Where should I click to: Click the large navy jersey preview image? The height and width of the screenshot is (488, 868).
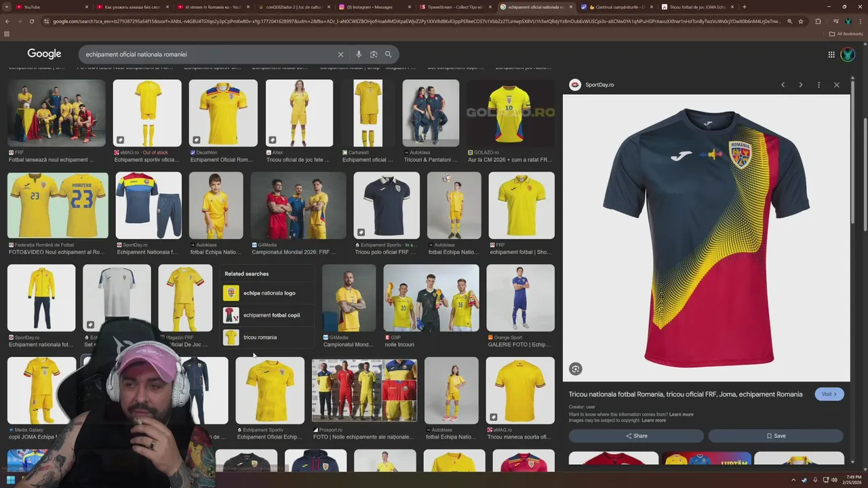pyautogui.click(x=706, y=239)
